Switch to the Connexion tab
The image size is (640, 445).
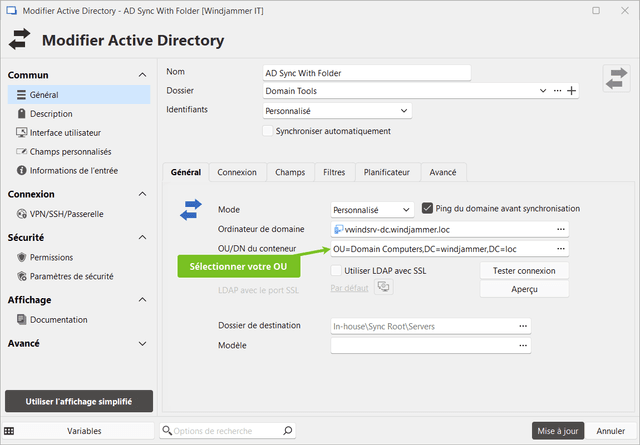(237, 172)
